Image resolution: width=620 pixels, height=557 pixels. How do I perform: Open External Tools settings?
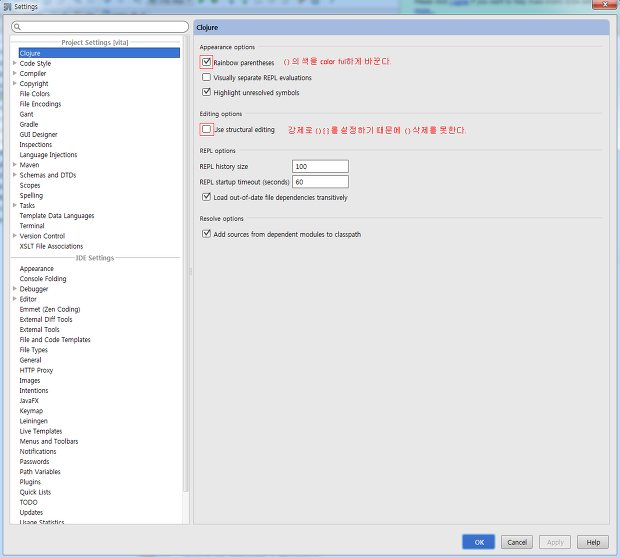pyautogui.click(x=40, y=330)
